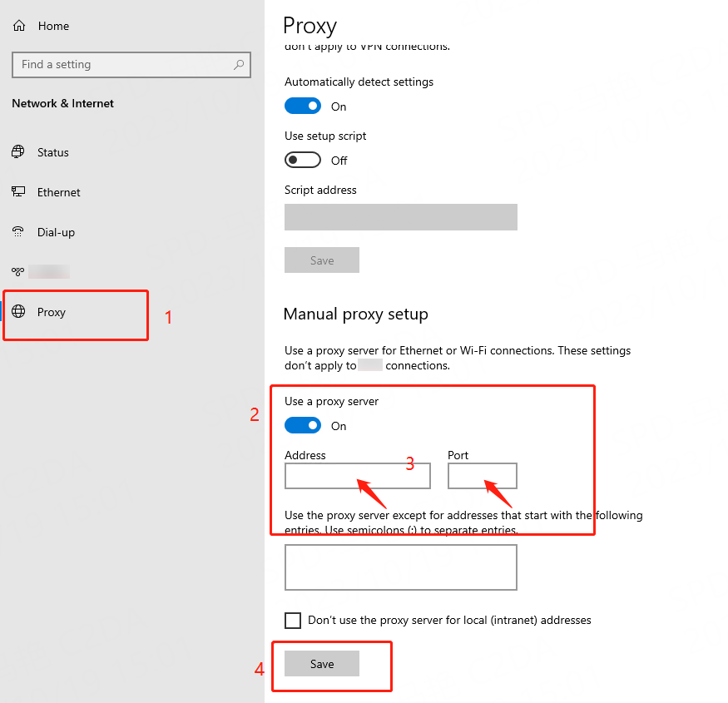728x703 pixels.
Task: Click the Dial-up connection icon
Action: click(x=18, y=232)
